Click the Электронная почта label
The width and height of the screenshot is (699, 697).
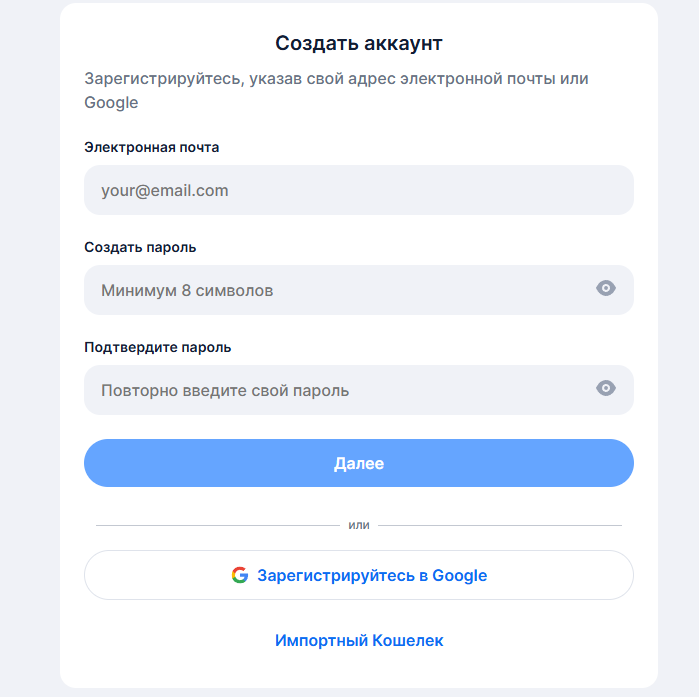(x=152, y=147)
